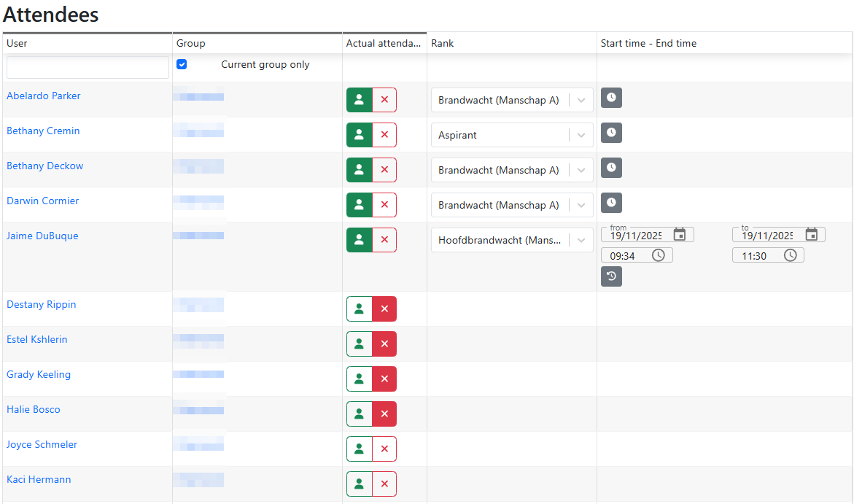Open the Aspirant rank dropdown
This screenshot has height=504, width=854.
pos(581,136)
